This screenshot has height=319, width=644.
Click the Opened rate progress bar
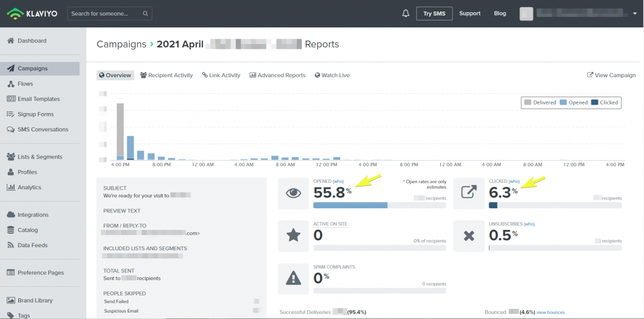[379, 205]
